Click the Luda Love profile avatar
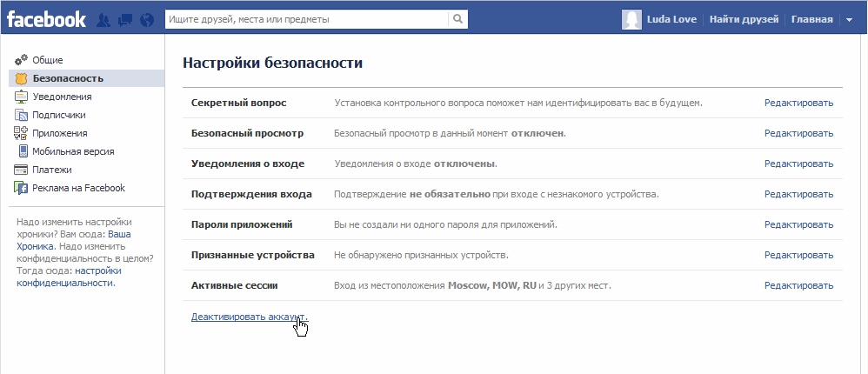Viewport: 868px width, 374px height. (631, 19)
